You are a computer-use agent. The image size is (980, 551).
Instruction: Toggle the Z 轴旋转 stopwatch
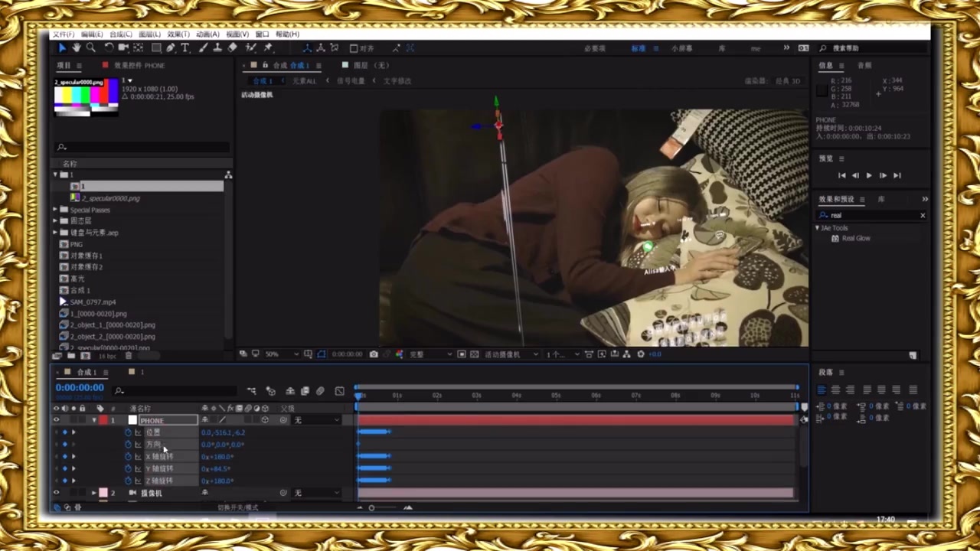click(x=128, y=481)
